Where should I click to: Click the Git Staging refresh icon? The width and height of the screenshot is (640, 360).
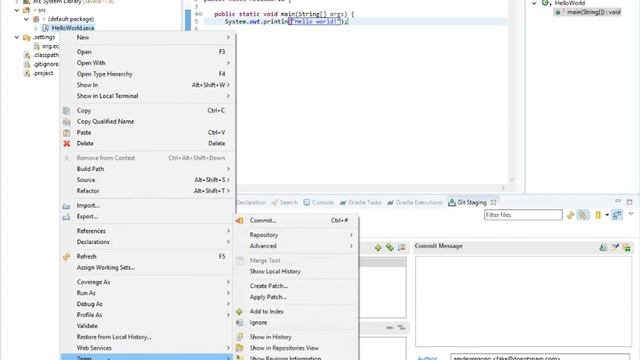[570, 215]
